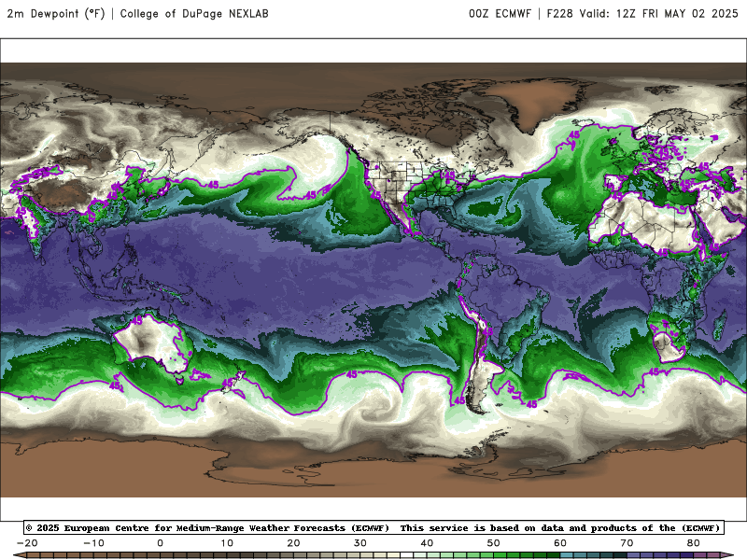Click the '0' colorbar label
Image resolution: width=747 pixels, height=560 pixels.
[160, 543]
